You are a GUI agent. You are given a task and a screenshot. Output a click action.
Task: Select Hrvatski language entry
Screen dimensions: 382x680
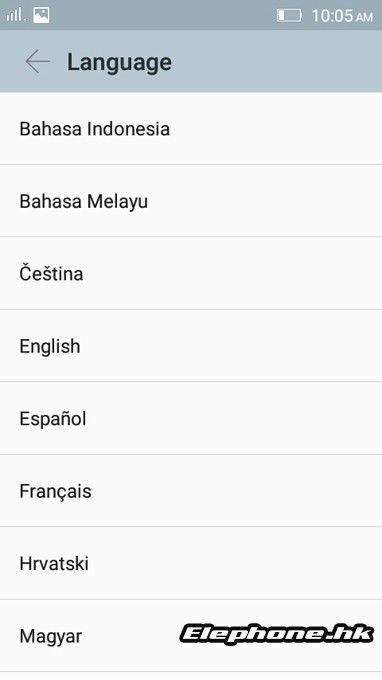tap(191, 563)
